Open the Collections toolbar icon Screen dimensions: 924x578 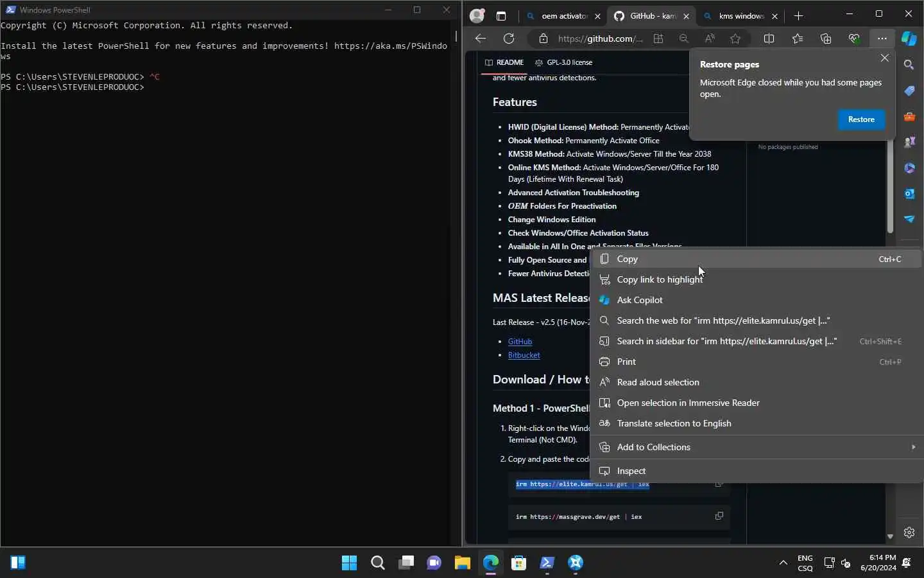pos(826,39)
